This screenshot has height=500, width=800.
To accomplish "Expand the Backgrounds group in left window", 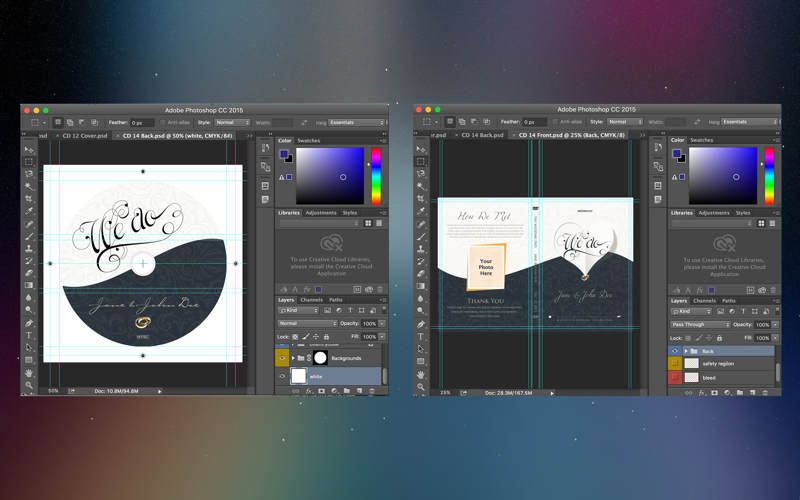I will click(293, 358).
